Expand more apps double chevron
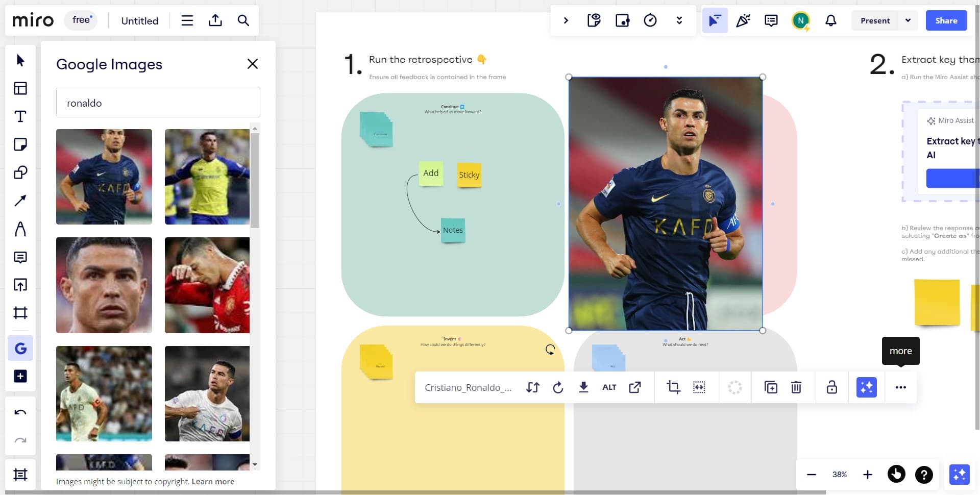The width and height of the screenshot is (980, 495). [x=679, y=20]
